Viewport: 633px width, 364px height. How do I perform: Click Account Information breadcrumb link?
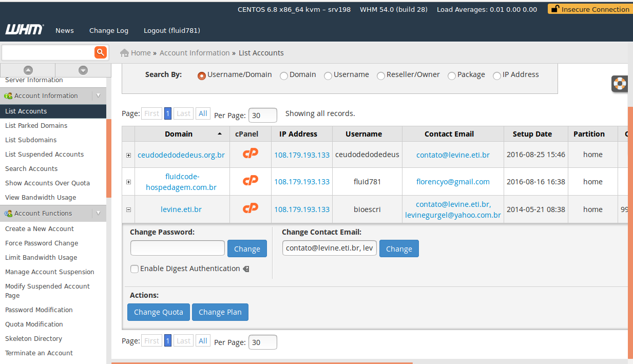(x=195, y=53)
